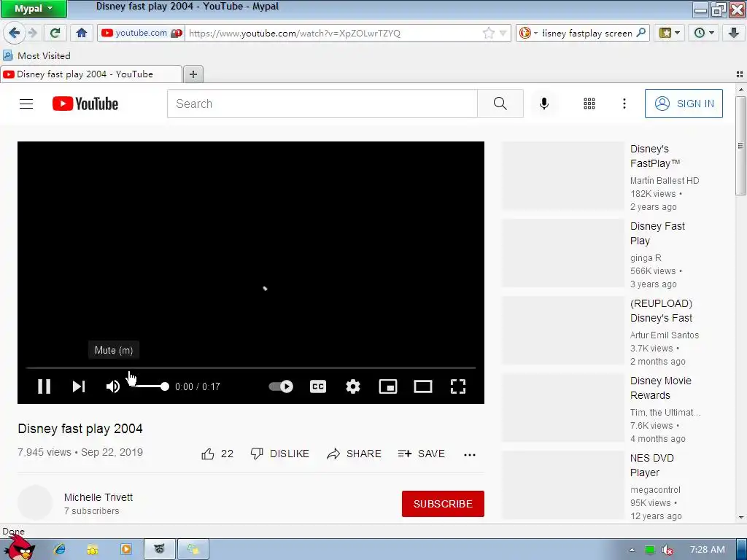The height and width of the screenshot is (560, 747).
Task: Open suggested video Disney's FastPlay™
Action: pos(654,156)
